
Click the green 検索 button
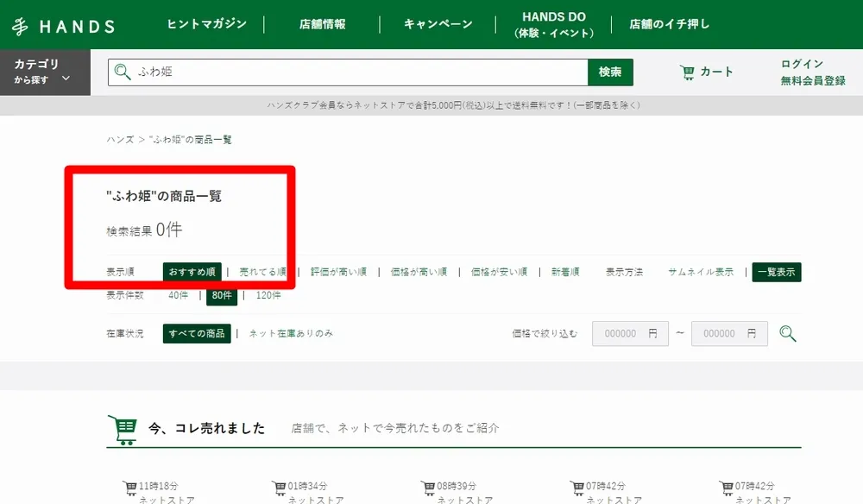pyautogui.click(x=610, y=72)
